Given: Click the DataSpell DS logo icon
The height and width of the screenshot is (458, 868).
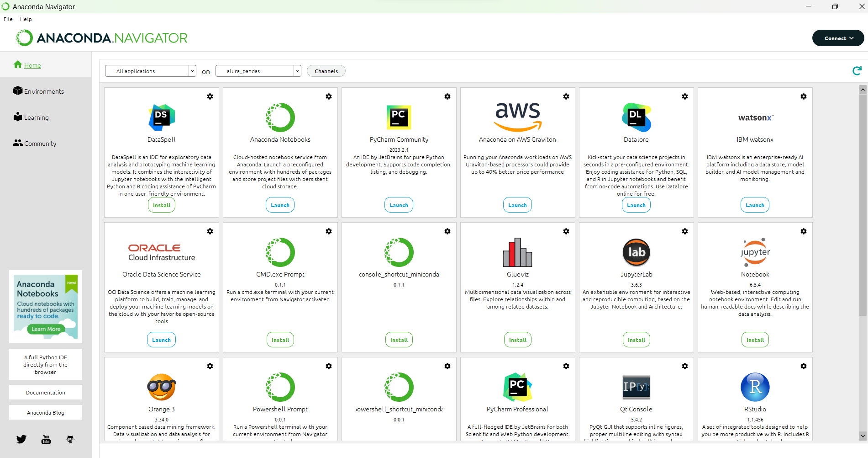Looking at the screenshot, I should [x=162, y=117].
